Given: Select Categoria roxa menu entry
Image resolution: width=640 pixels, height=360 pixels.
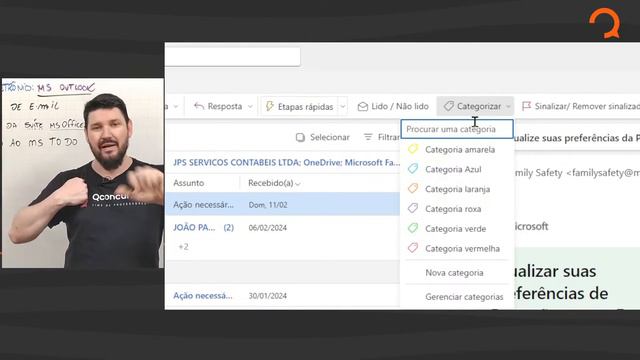Looking at the screenshot, I should click(457, 209).
